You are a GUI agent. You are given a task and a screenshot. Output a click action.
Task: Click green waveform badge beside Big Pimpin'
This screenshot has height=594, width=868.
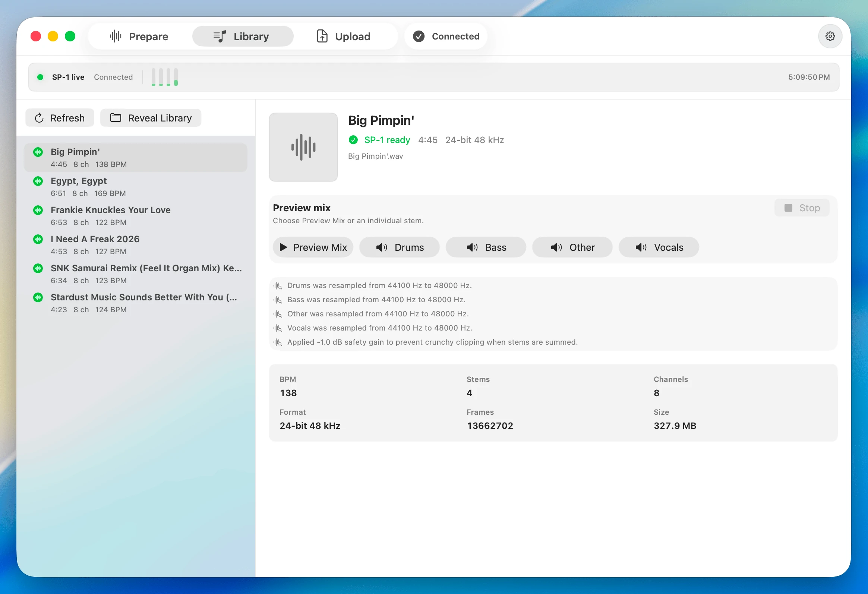click(38, 152)
